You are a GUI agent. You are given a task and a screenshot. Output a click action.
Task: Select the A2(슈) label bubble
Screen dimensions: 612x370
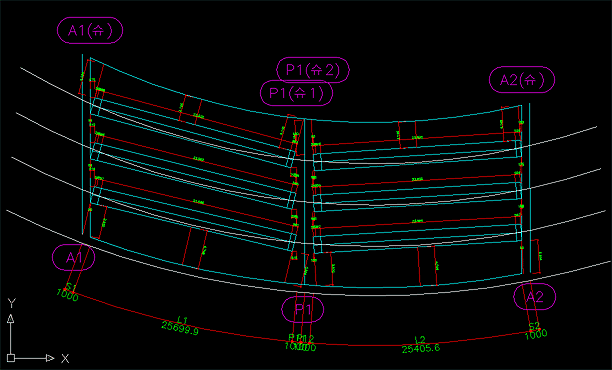[x=522, y=80]
